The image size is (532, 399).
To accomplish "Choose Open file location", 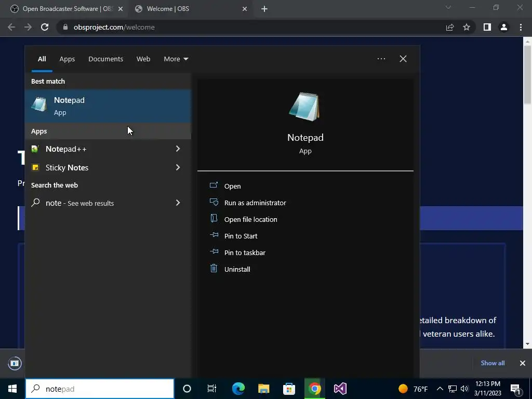I will tap(251, 219).
